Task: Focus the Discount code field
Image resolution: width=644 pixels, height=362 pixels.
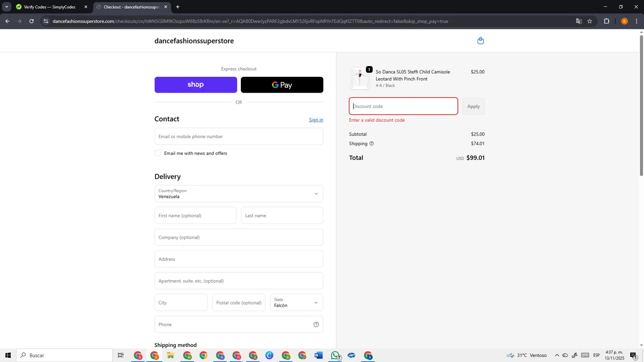Action: tap(404, 106)
